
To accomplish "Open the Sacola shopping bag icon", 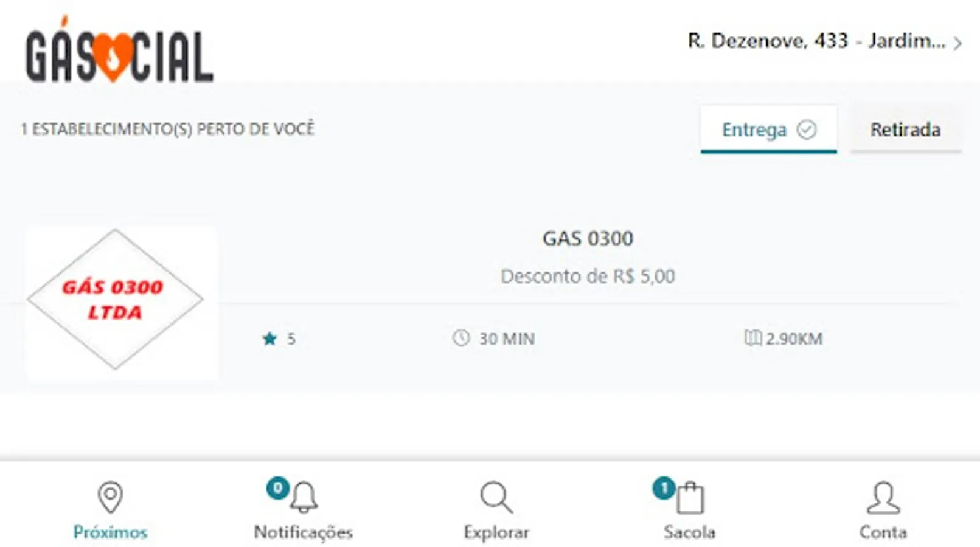I will tap(690, 498).
